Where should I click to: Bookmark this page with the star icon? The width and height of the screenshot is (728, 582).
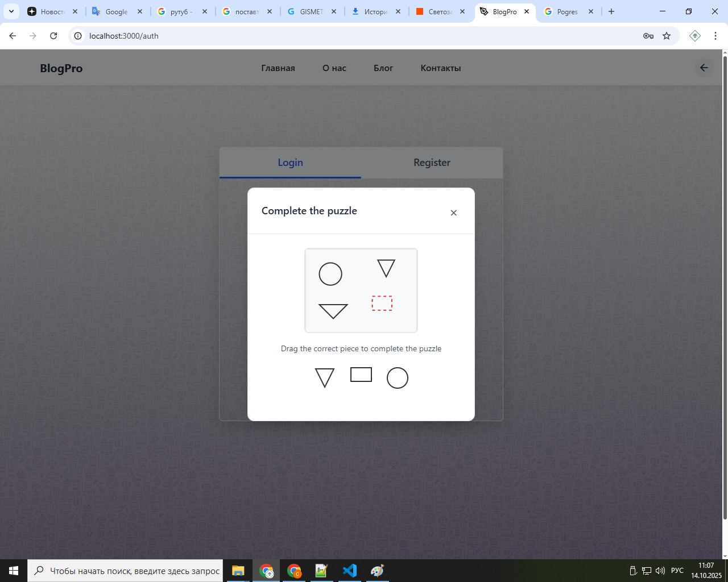[x=667, y=36]
